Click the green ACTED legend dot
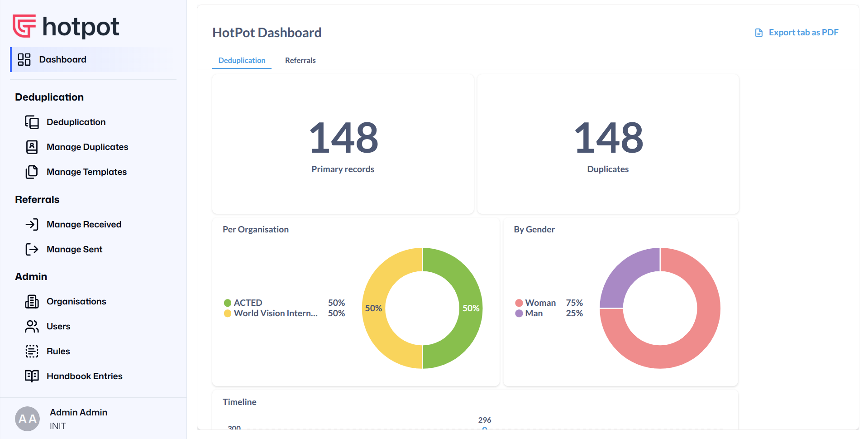The height and width of the screenshot is (439, 868). 228,303
